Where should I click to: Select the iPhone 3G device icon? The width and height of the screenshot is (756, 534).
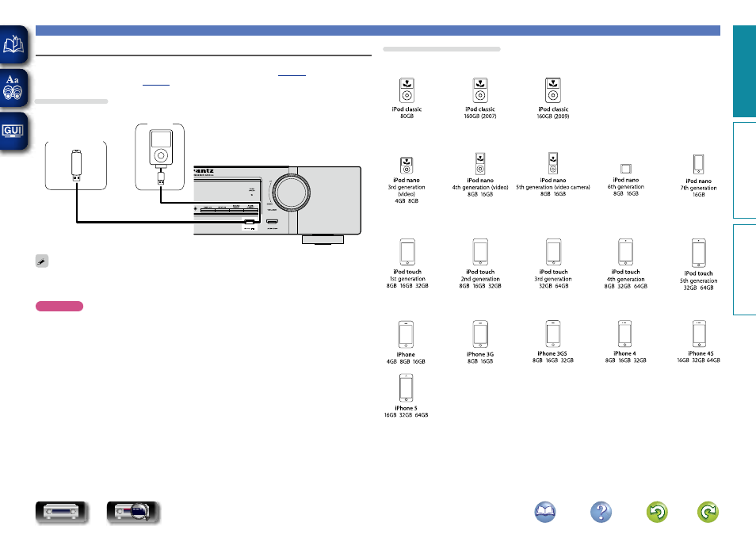(x=480, y=334)
